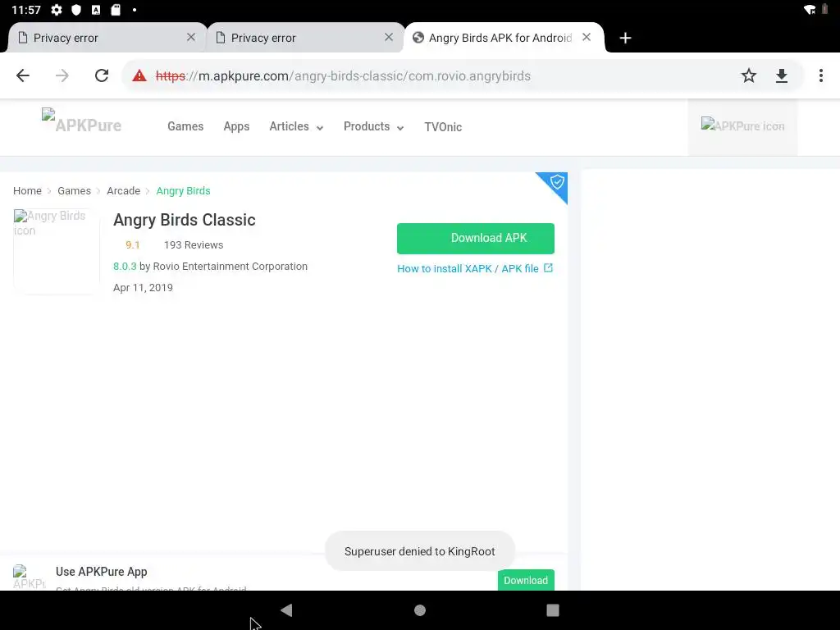Click the 9.1 rating score

click(132, 244)
